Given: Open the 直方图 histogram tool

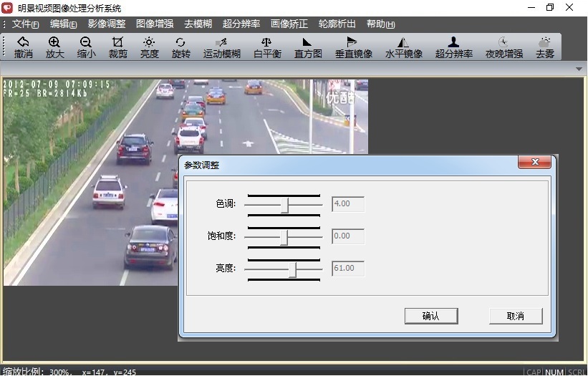Looking at the screenshot, I should coord(308,47).
